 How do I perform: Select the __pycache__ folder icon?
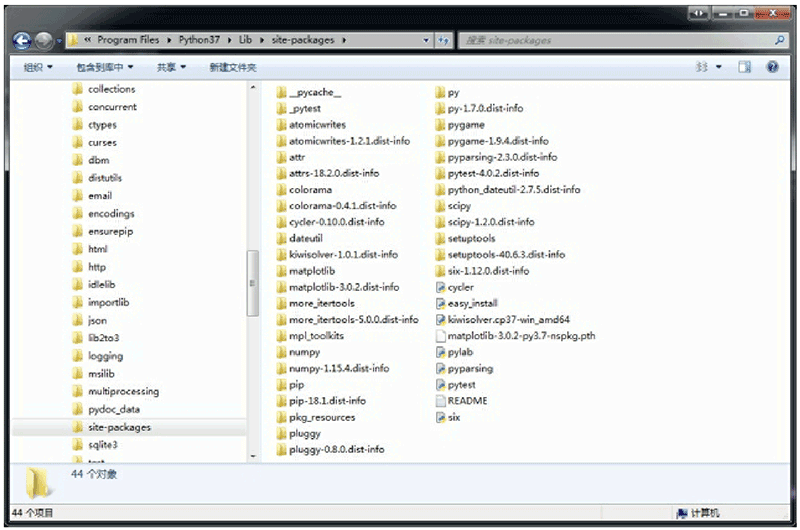(x=281, y=92)
